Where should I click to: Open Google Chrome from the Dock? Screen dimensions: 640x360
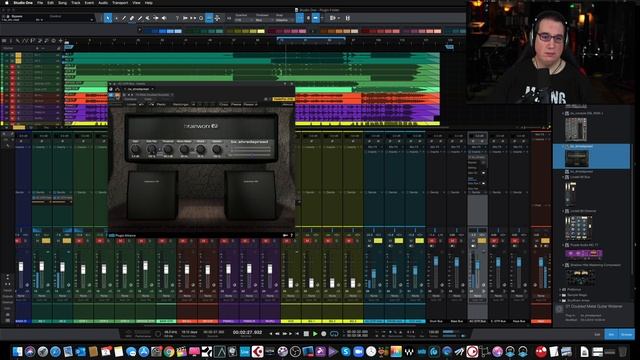(x=169, y=351)
